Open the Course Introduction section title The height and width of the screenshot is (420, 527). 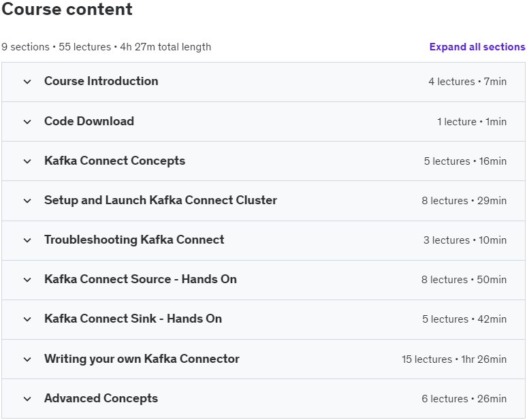(x=101, y=81)
